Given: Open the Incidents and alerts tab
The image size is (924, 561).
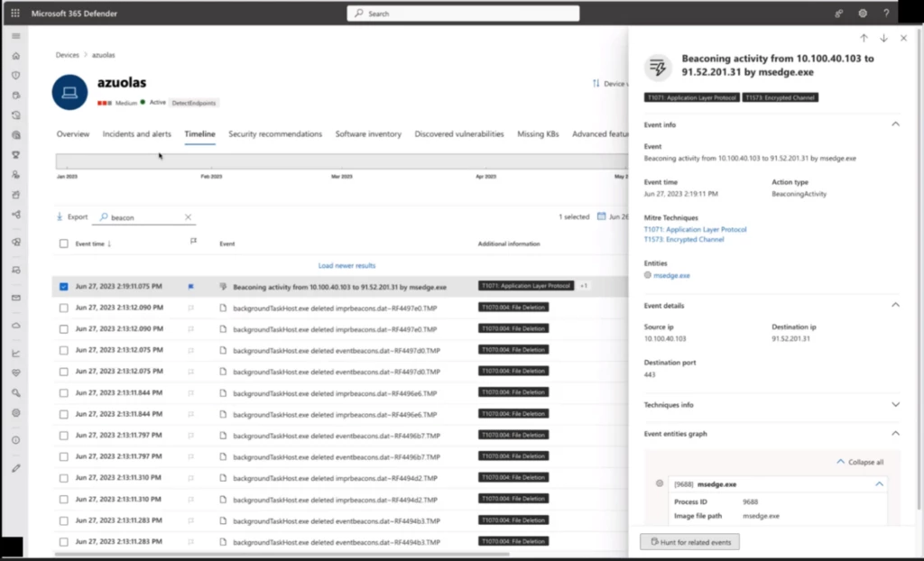Looking at the screenshot, I should click(136, 133).
